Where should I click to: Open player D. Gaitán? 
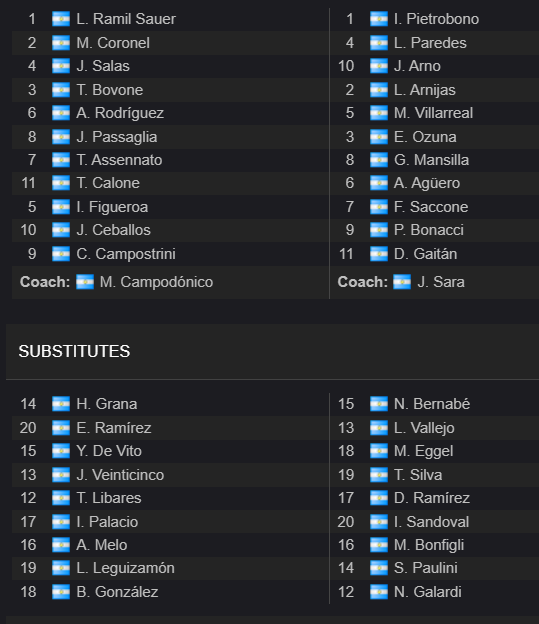[x=425, y=254]
